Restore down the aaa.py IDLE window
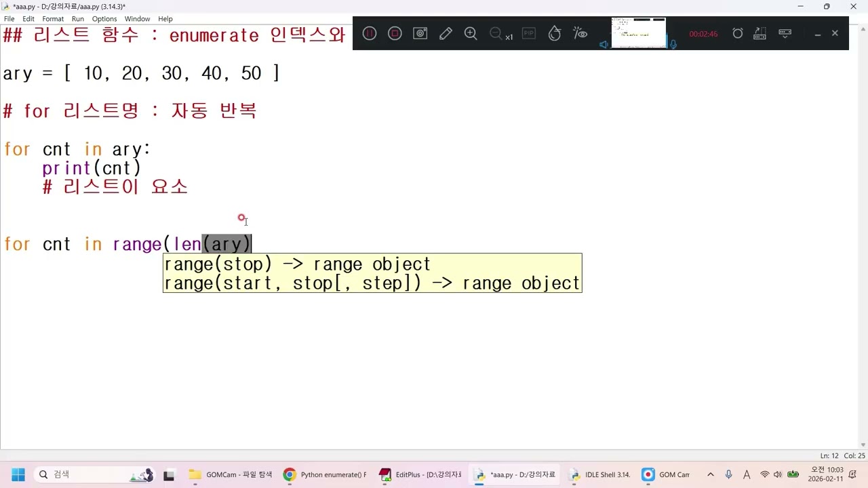The height and width of the screenshot is (488, 868). point(827,7)
